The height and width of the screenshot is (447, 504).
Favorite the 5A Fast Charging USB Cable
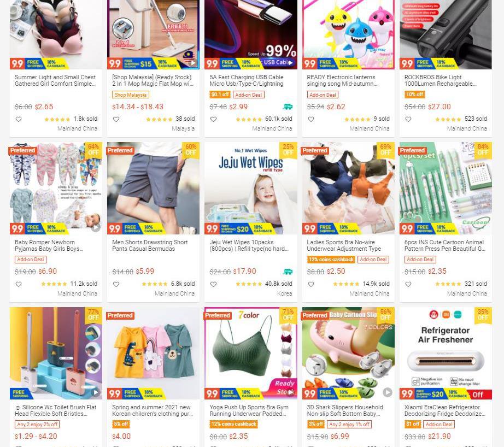click(213, 119)
